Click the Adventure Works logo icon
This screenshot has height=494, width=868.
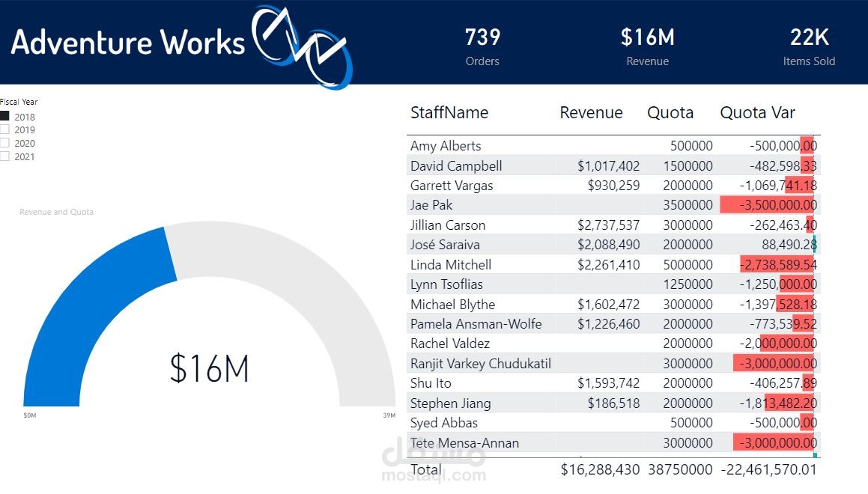(x=303, y=46)
